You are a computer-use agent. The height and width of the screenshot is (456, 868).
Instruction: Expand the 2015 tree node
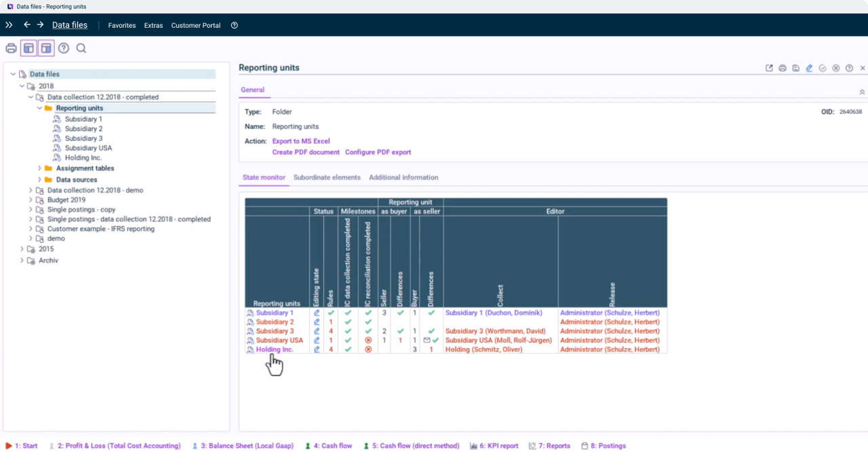click(x=22, y=249)
